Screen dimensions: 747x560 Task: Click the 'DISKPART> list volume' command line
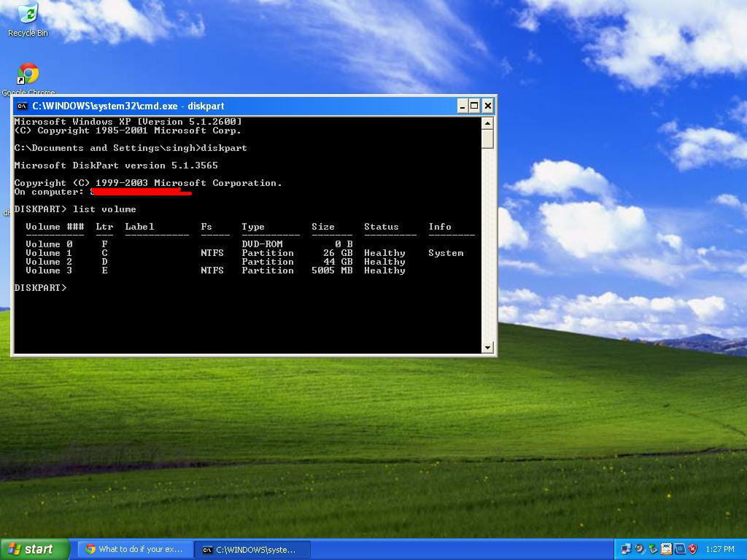click(75, 209)
